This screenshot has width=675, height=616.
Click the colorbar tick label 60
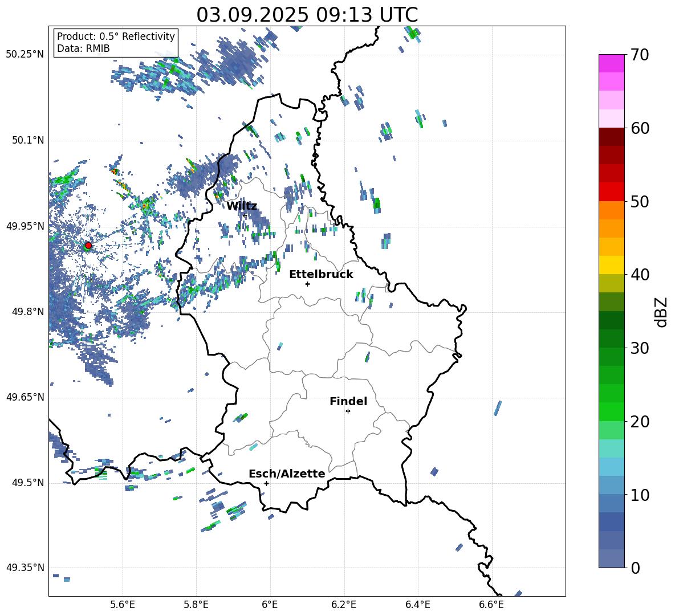639,128
